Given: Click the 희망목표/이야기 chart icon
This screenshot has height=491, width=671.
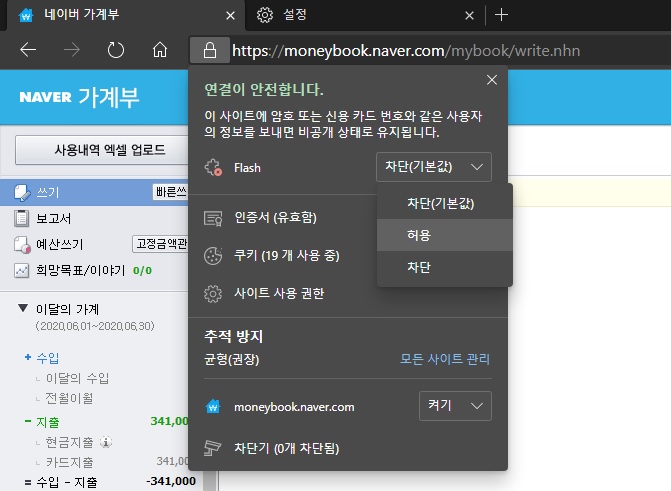Looking at the screenshot, I should pyautogui.click(x=21, y=271).
